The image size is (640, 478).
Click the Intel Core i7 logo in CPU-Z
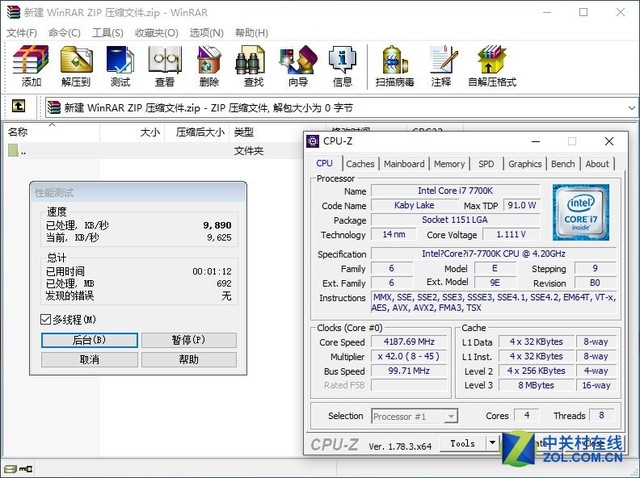click(581, 212)
